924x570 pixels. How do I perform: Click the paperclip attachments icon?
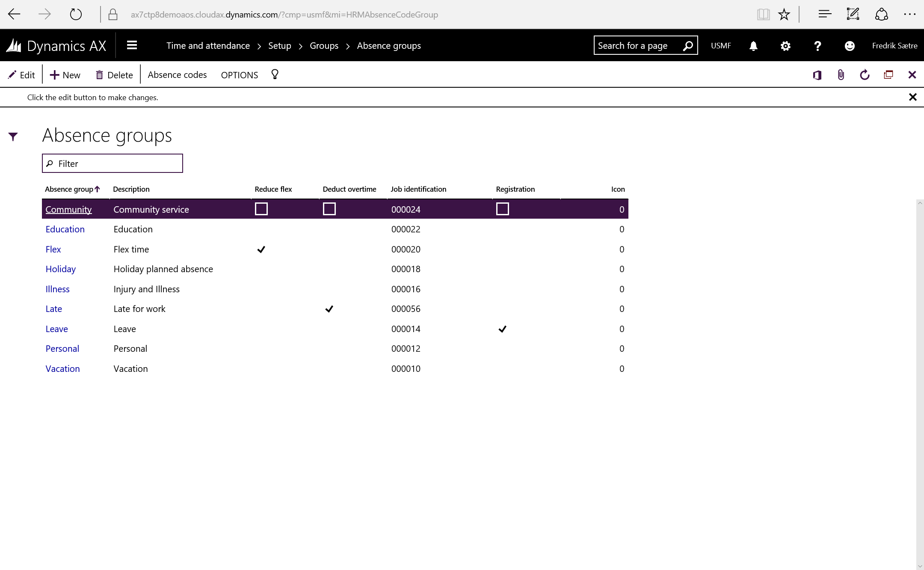pyautogui.click(x=841, y=75)
